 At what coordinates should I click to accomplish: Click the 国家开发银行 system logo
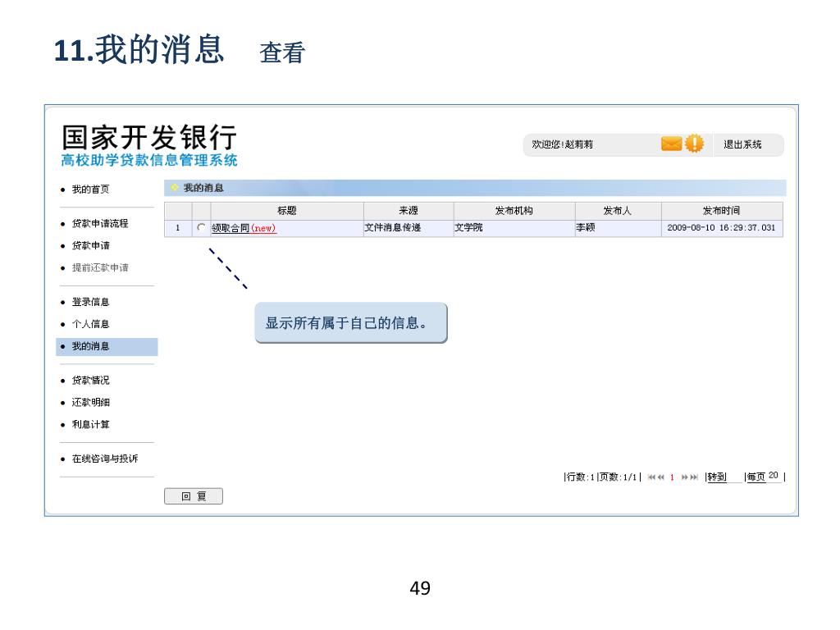tap(149, 137)
